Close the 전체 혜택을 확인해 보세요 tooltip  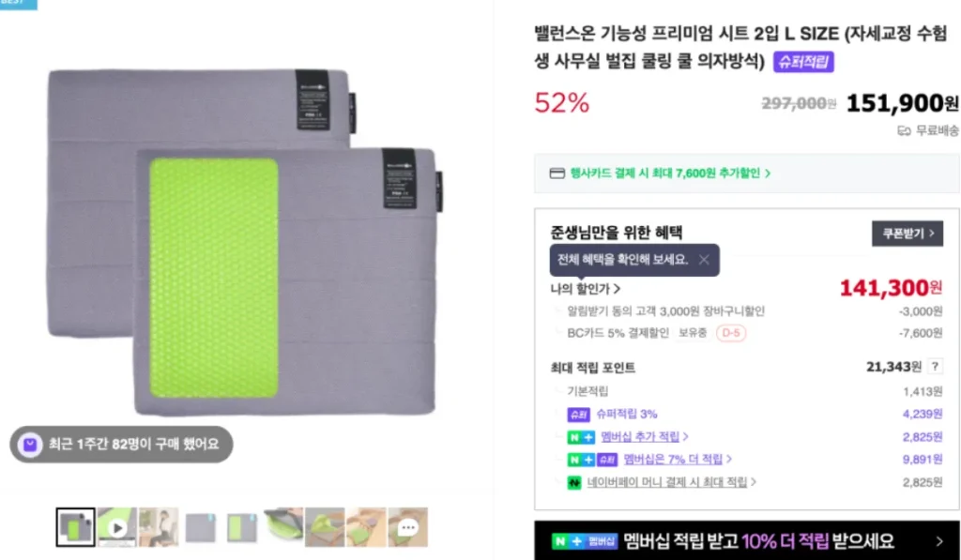click(704, 260)
